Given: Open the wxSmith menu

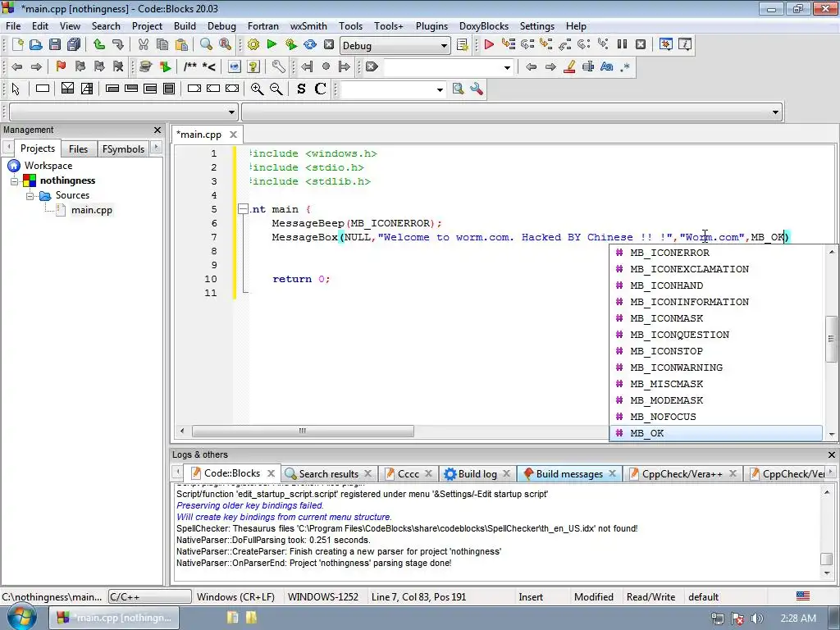Looking at the screenshot, I should click(308, 25).
